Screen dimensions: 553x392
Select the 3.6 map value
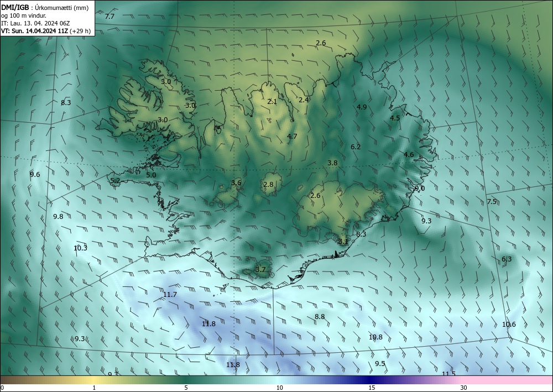click(x=236, y=182)
